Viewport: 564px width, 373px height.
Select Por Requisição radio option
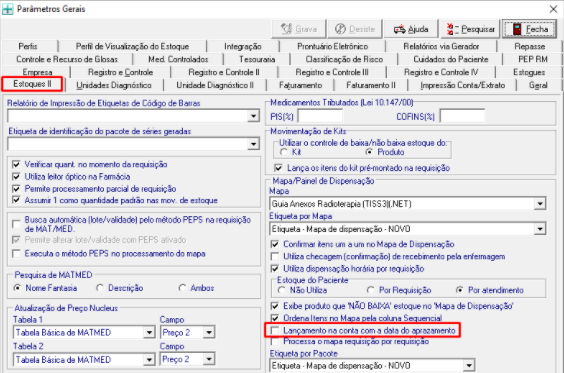point(370,290)
